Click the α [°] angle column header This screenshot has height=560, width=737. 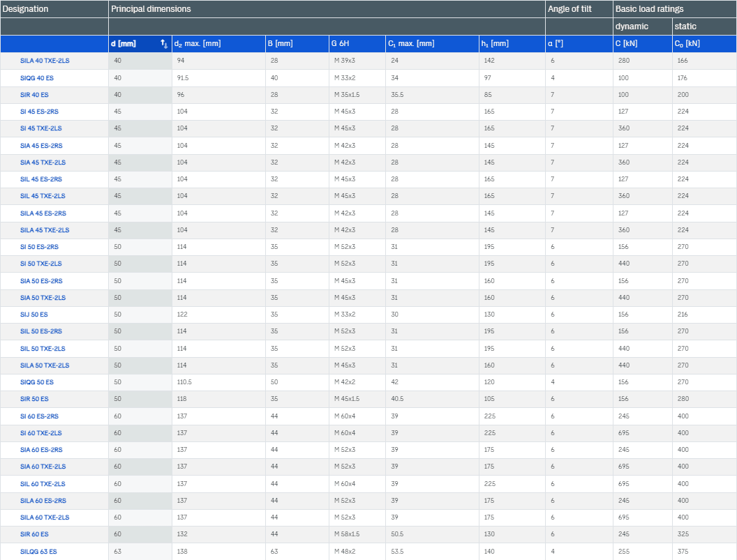click(556, 44)
